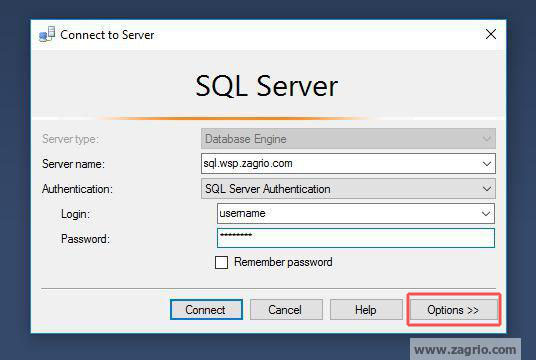Click the Remember password label text
This screenshot has width=536, height=360.
click(283, 262)
